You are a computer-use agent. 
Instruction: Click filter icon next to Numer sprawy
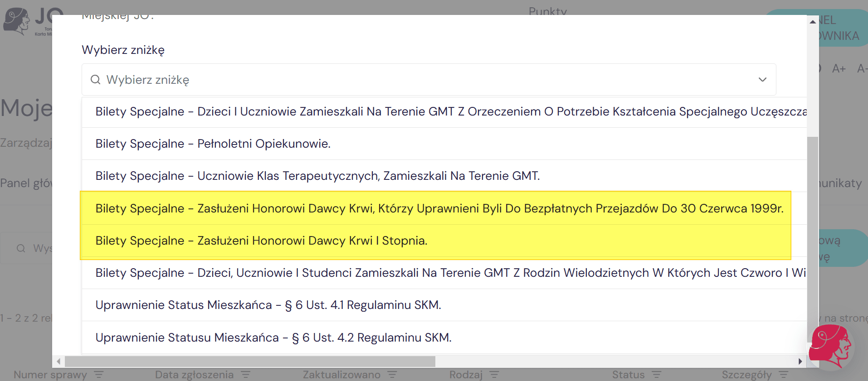pyautogui.click(x=99, y=375)
